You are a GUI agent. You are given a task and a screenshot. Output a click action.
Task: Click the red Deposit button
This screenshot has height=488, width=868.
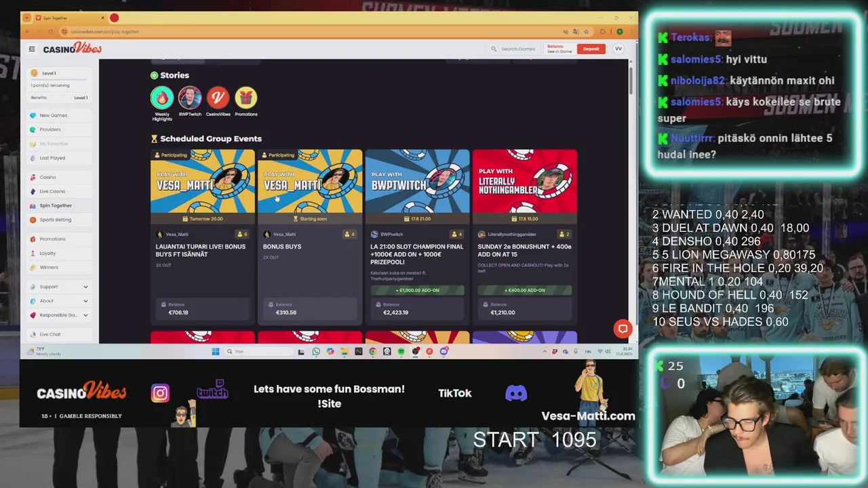(591, 49)
